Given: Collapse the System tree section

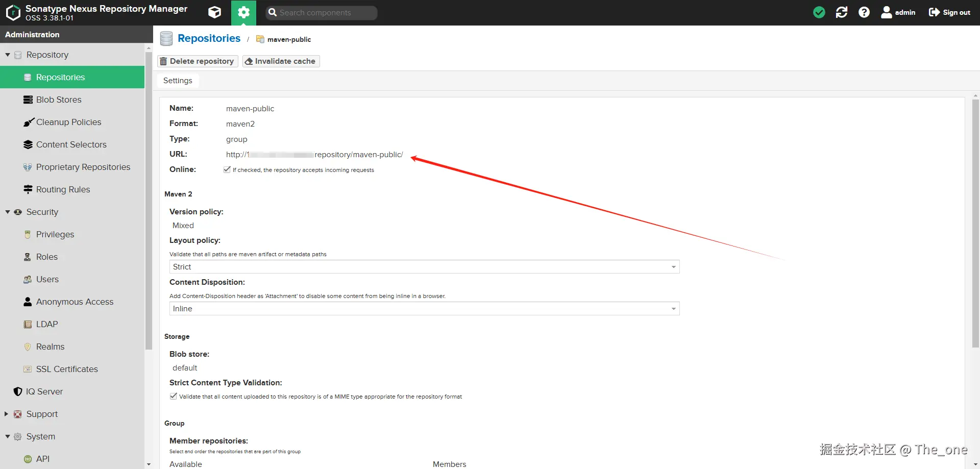Looking at the screenshot, I should [x=8, y=436].
